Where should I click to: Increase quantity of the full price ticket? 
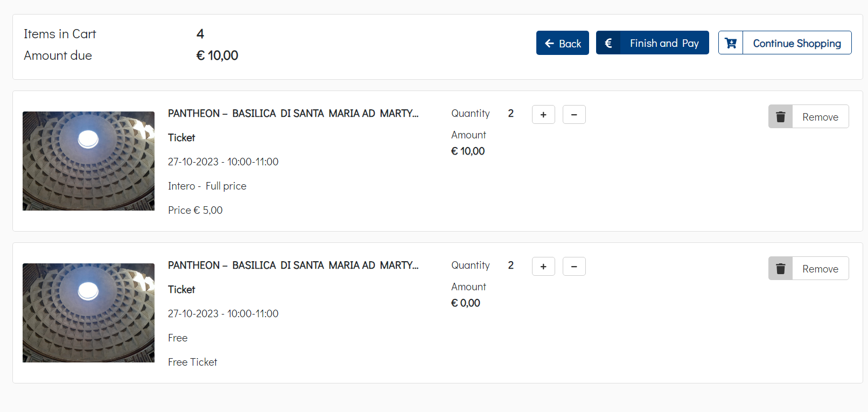tap(543, 115)
